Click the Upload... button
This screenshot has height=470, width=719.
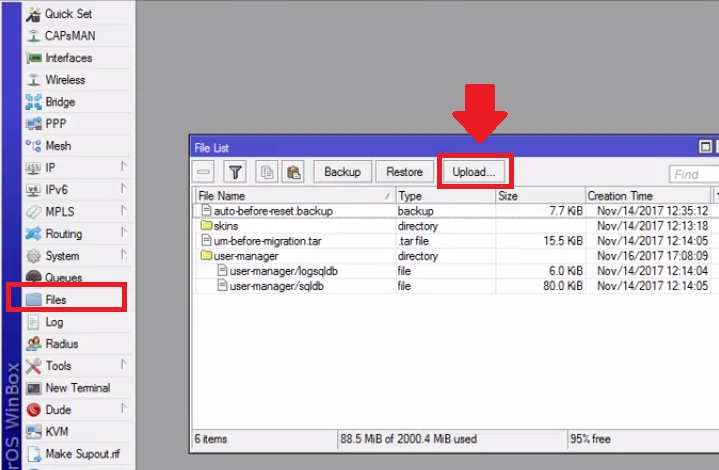coord(473,172)
